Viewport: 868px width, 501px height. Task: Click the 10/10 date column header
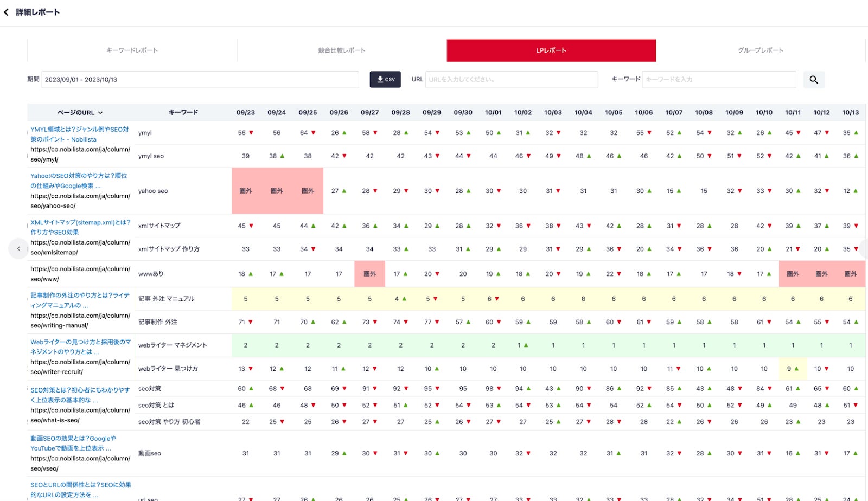pos(764,113)
